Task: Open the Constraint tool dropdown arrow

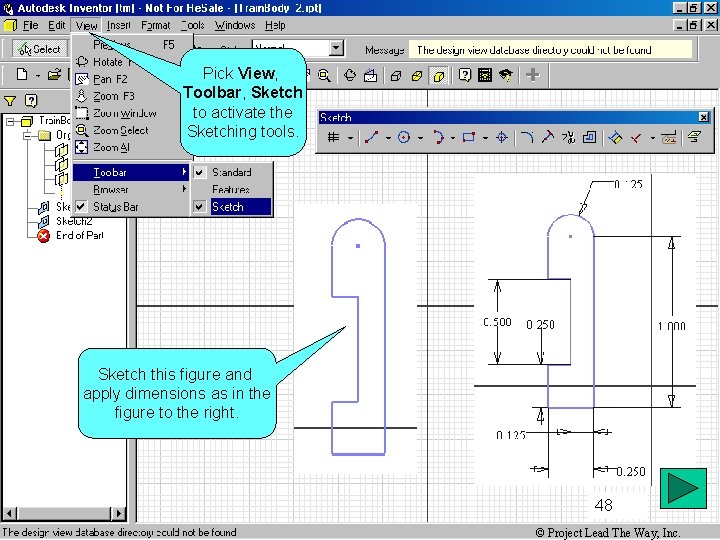Action: [x=652, y=138]
